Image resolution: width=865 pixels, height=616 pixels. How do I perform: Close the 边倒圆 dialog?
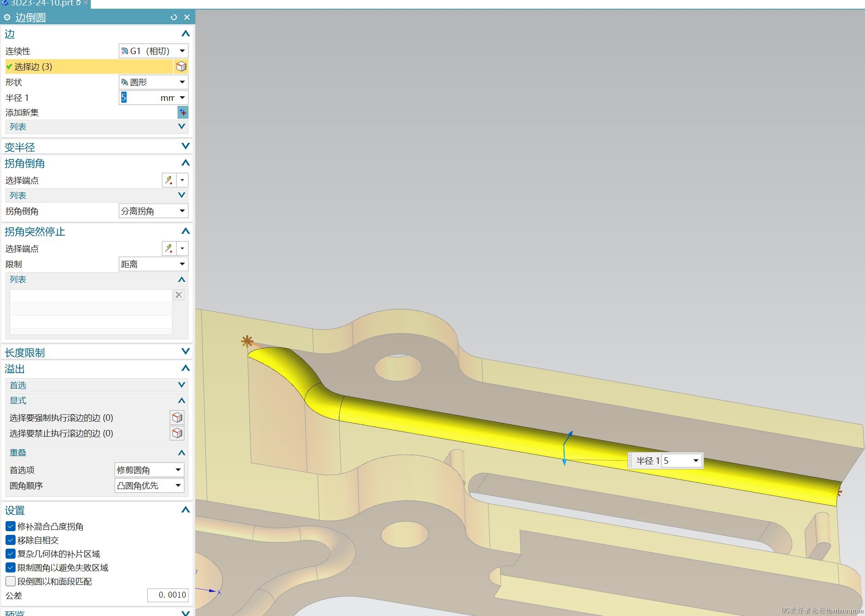187,17
